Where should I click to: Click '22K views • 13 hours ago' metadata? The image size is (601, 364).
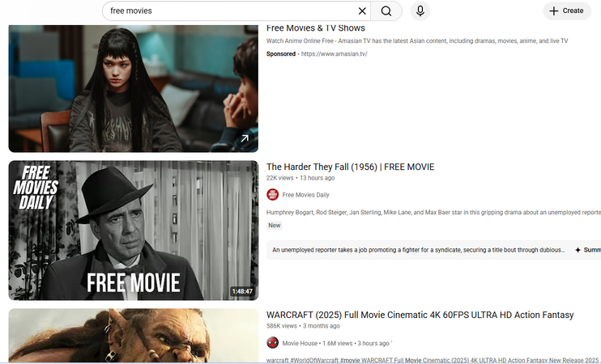300,178
